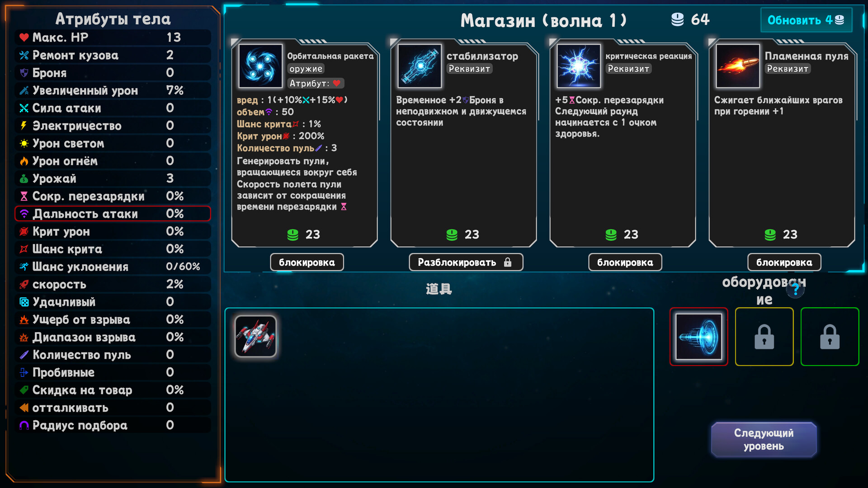Click the coin balance showing 64
Viewport: 868px width, 488px height.
click(690, 19)
